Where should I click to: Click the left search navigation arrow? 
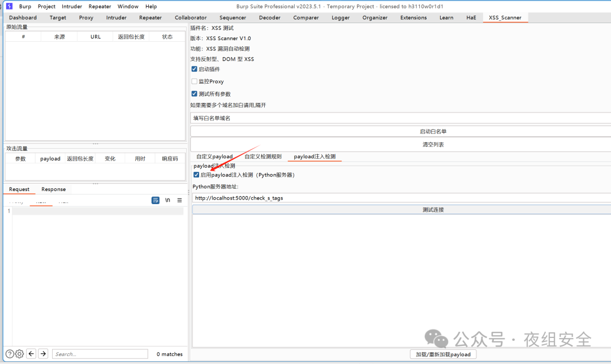(31, 353)
